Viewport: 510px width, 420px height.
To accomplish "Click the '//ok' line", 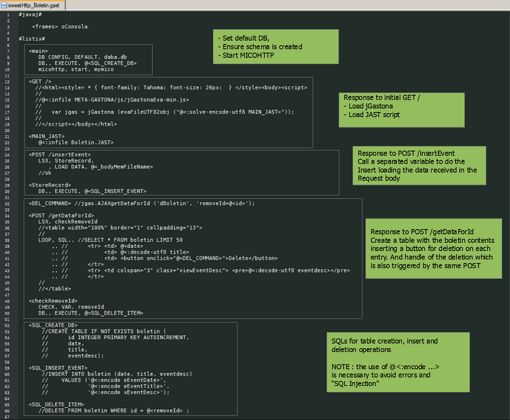I will [45, 173].
